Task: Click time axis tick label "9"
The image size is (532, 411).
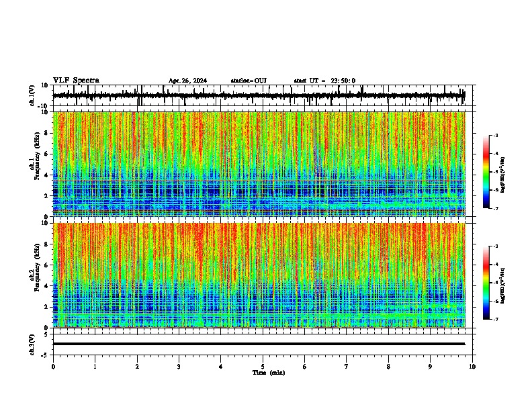Action: pyautogui.click(x=430, y=367)
